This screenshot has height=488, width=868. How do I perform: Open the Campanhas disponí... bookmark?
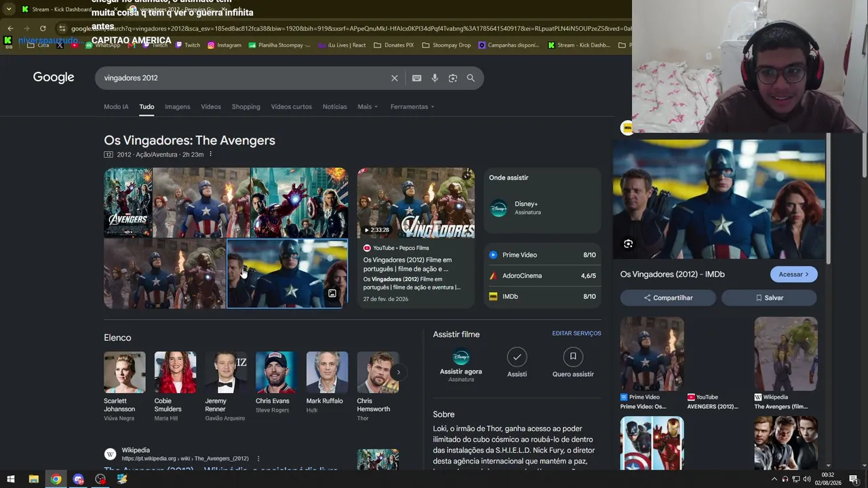click(x=509, y=45)
